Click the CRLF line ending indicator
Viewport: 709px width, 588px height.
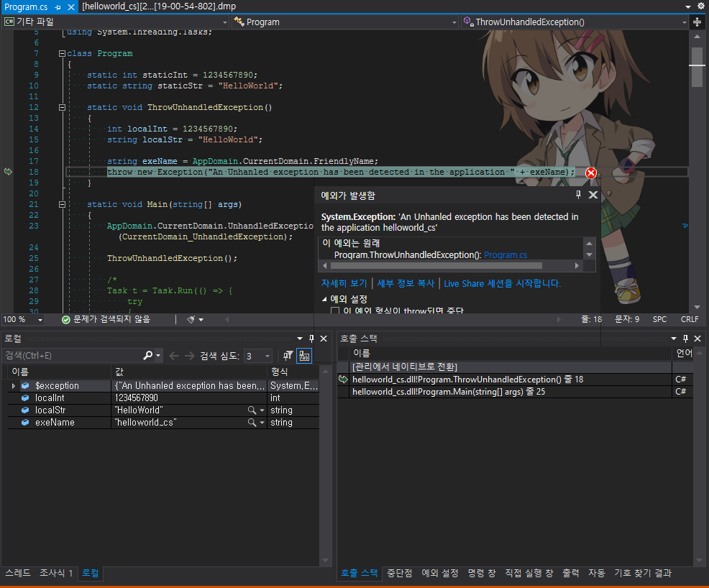pos(690,320)
